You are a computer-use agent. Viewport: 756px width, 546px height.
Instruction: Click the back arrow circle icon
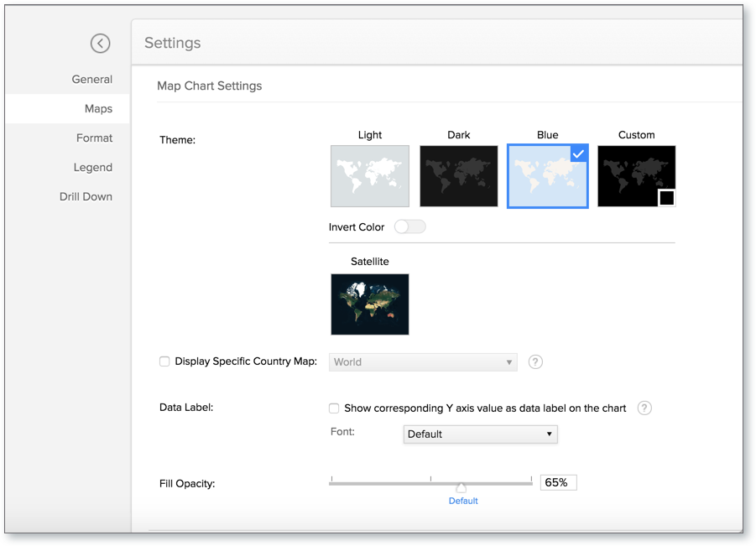tap(101, 44)
